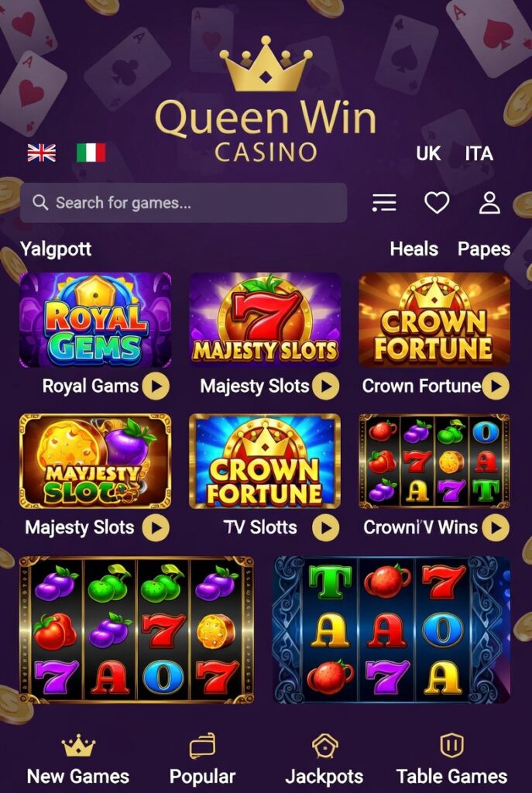Click the golden crown logo icon

[266, 64]
